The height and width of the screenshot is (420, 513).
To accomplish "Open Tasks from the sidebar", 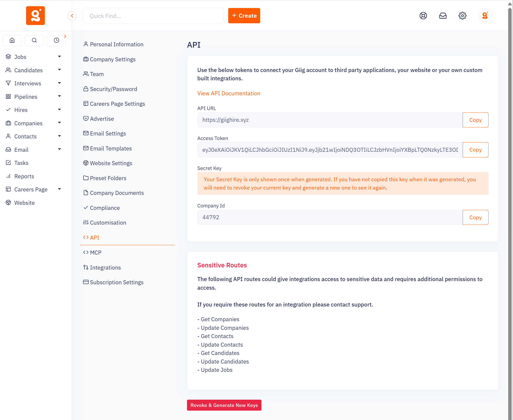I will (21, 163).
